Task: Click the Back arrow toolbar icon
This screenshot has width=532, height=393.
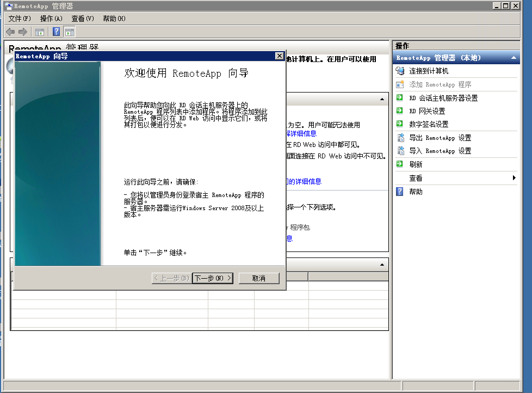Action: (10, 32)
